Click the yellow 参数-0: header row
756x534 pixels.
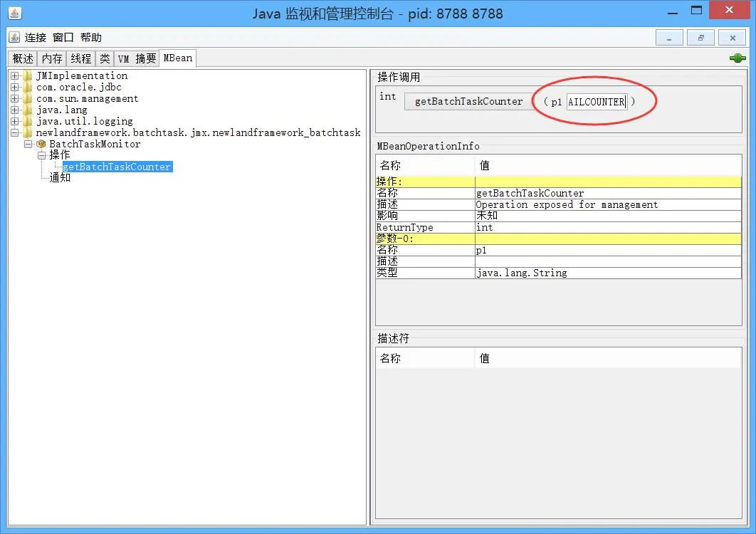558,239
